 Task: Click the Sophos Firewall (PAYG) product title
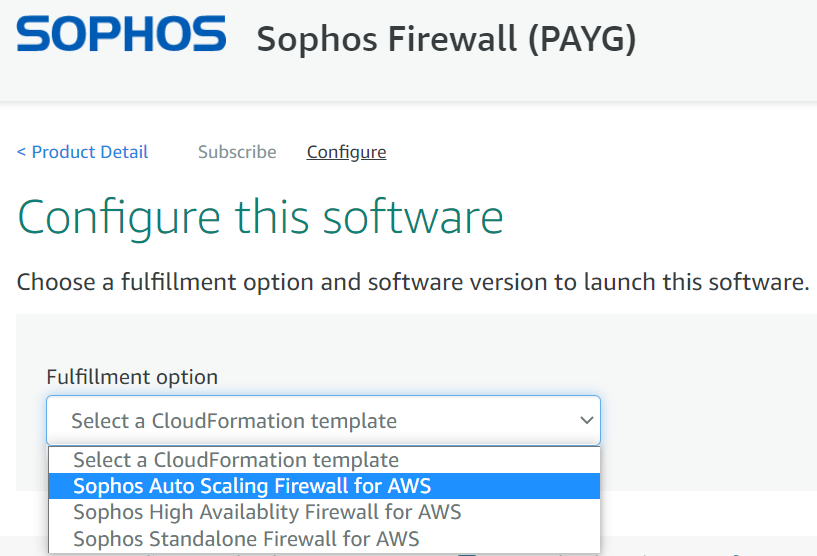pos(446,39)
